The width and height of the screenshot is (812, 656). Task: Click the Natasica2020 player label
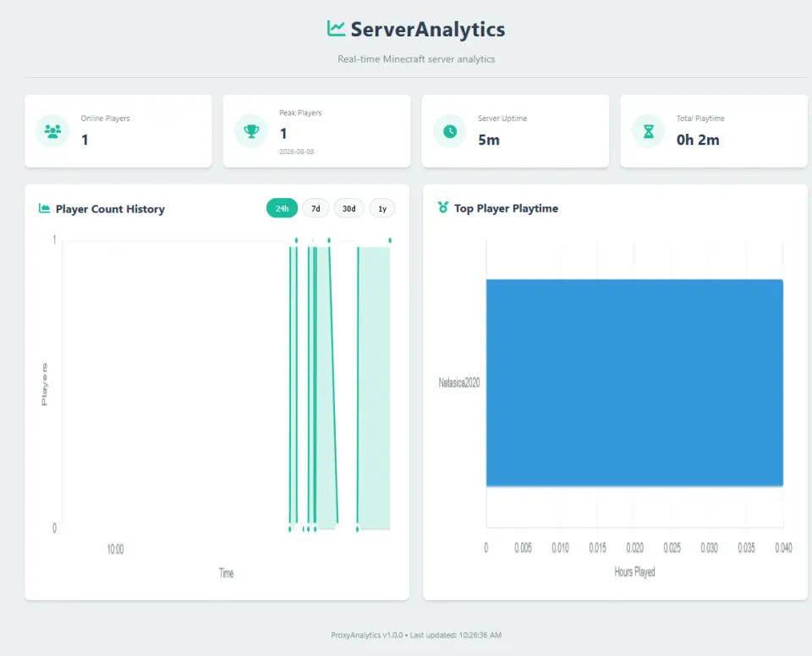pyautogui.click(x=459, y=383)
